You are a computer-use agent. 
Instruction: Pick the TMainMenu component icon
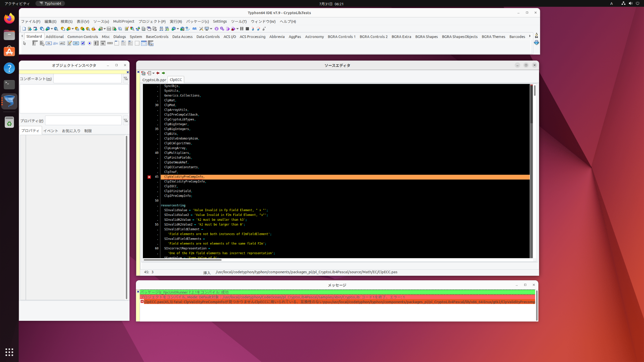click(x=34, y=43)
